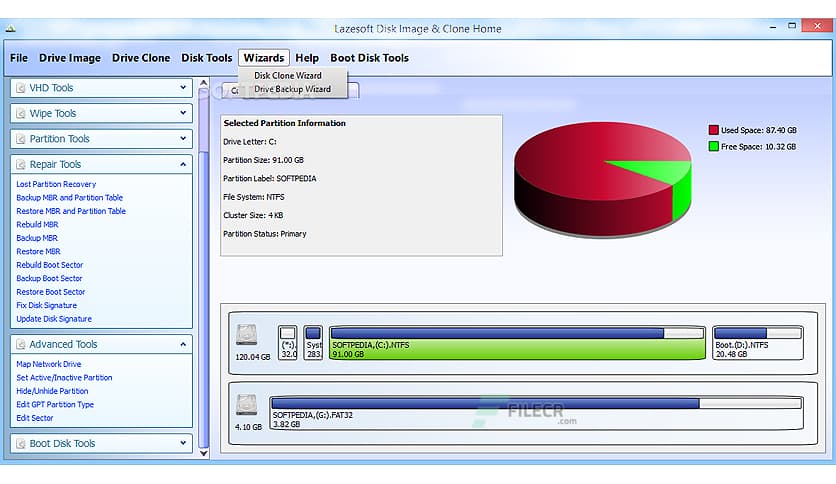836x484 pixels.
Task: Click the Boot Disk Tools panel icon
Action: coord(21,443)
